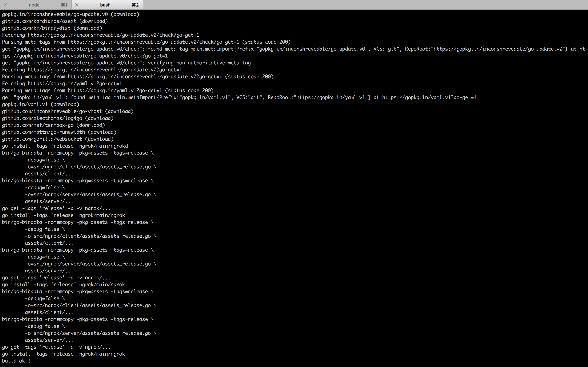The image size is (588, 367).
Task: Click github.com/gorilla/websocket download line
Action: pyautogui.click(x=58, y=139)
